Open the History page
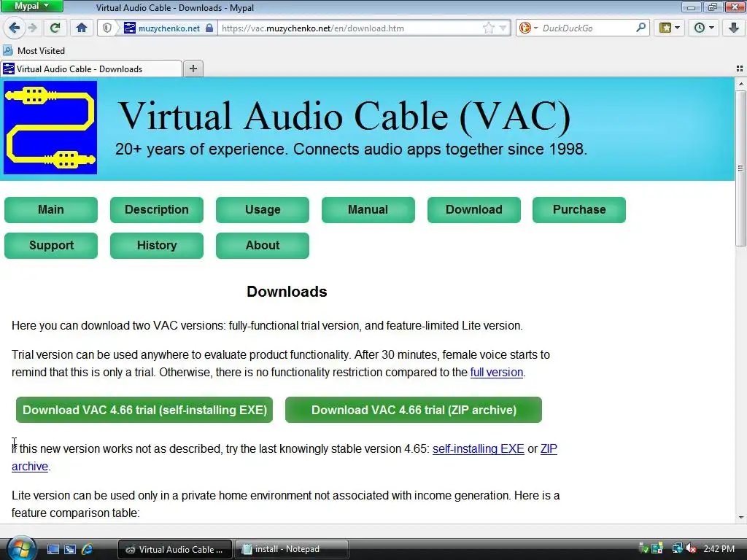Viewport: 747px width, 560px height. 157,245
